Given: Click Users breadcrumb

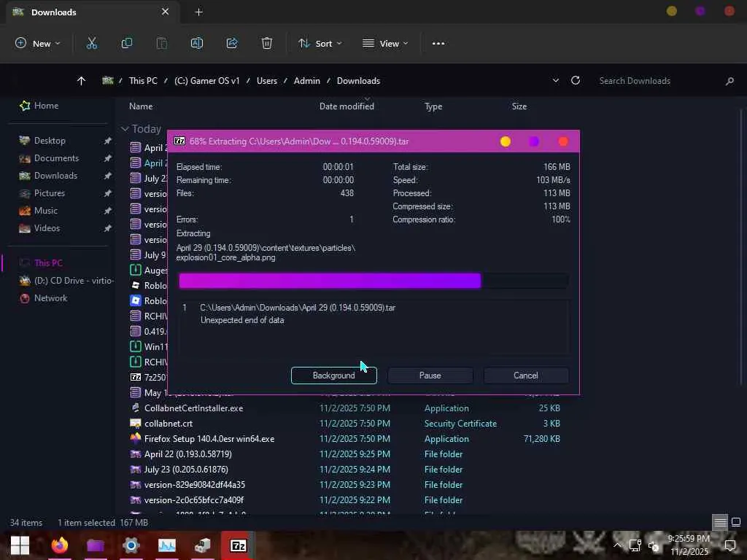Looking at the screenshot, I should 267,81.
